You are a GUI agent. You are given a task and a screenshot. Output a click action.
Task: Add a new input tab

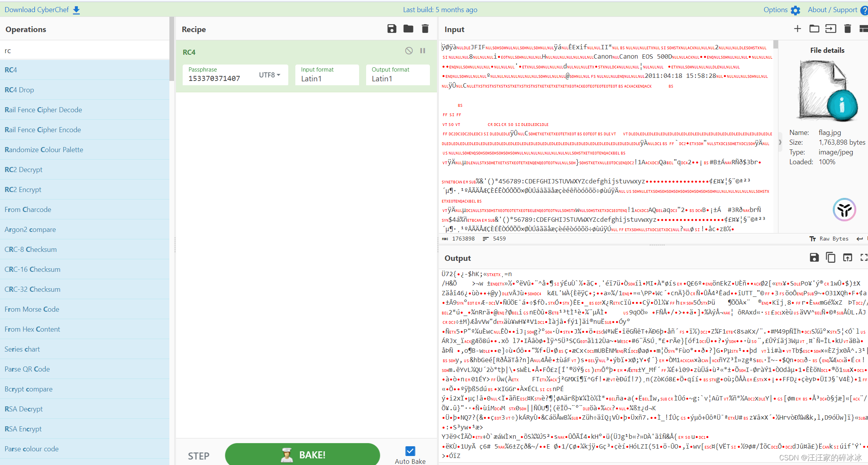coord(797,29)
